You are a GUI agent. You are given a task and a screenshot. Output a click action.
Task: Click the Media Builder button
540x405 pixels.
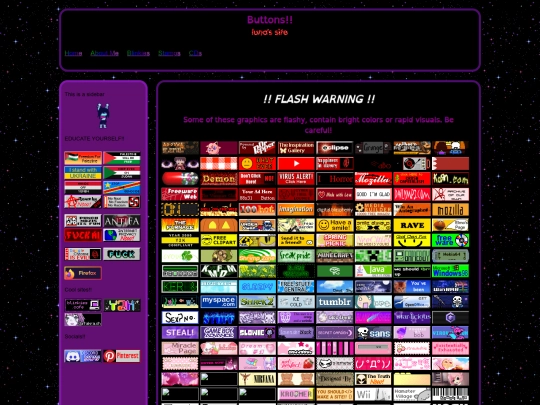(373, 209)
